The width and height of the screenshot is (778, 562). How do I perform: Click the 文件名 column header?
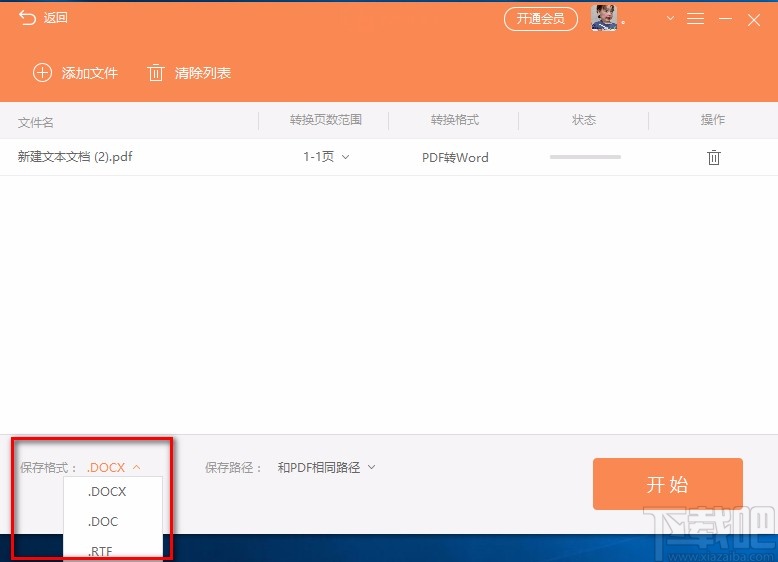(35, 122)
